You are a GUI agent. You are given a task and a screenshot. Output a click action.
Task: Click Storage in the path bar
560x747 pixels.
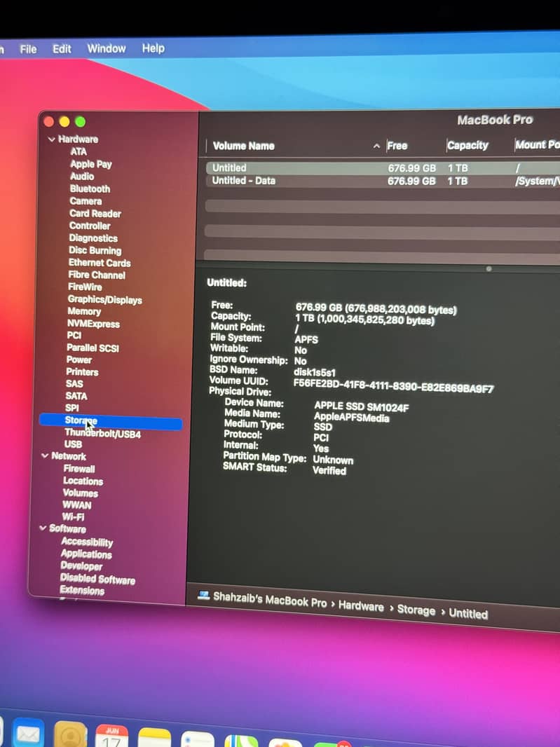416,611
